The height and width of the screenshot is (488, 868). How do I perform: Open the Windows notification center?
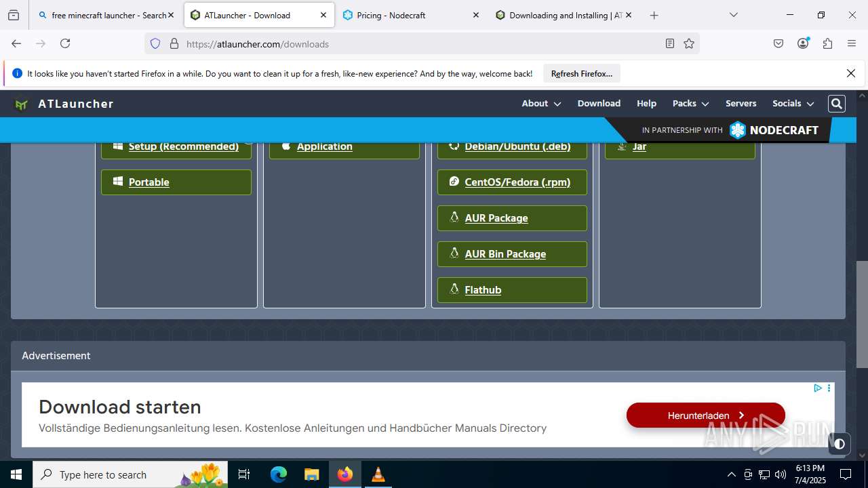tap(846, 474)
